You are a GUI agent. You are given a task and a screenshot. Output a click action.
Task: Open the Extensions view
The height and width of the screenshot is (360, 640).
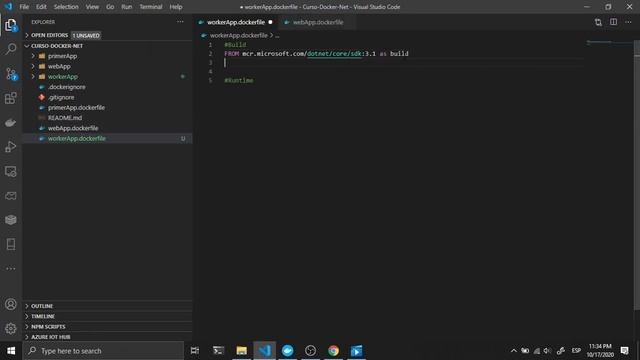click(x=11, y=98)
